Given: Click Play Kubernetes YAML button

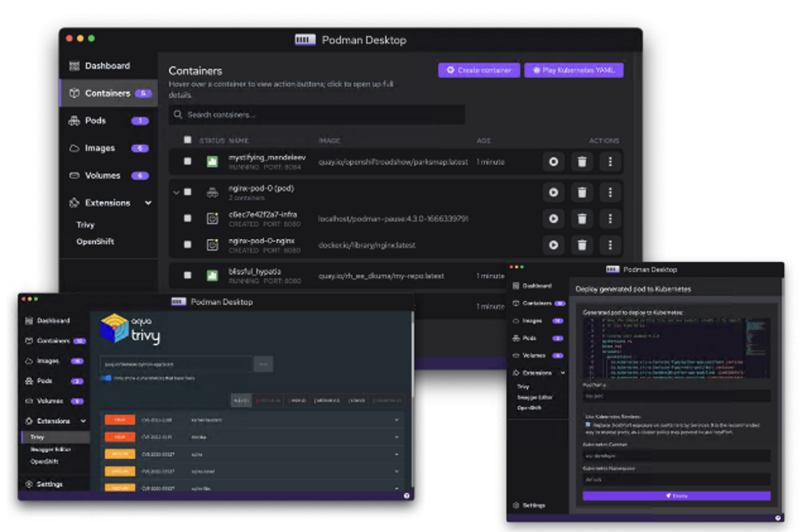Looking at the screenshot, I should 574,70.
